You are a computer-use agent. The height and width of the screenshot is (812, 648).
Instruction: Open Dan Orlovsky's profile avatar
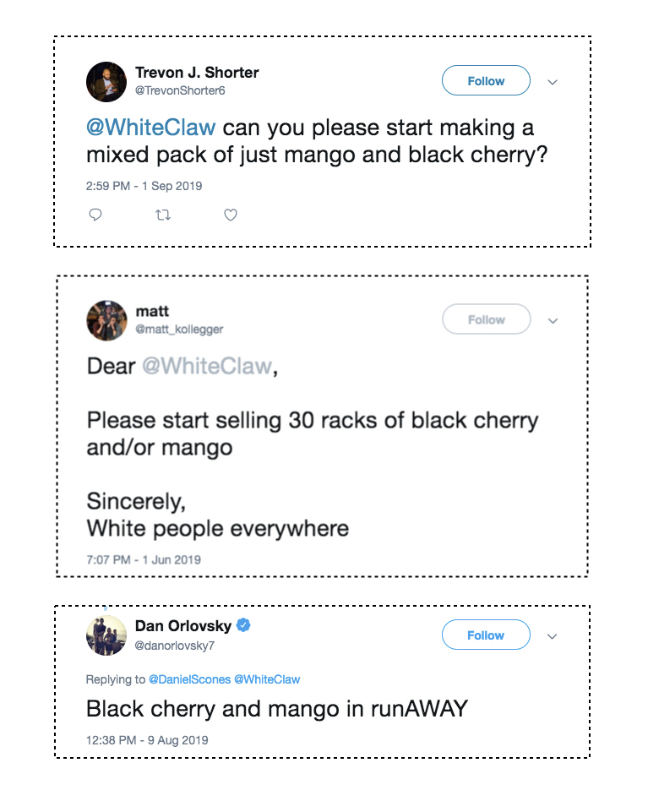pyautogui.click(x=106, y=635)
